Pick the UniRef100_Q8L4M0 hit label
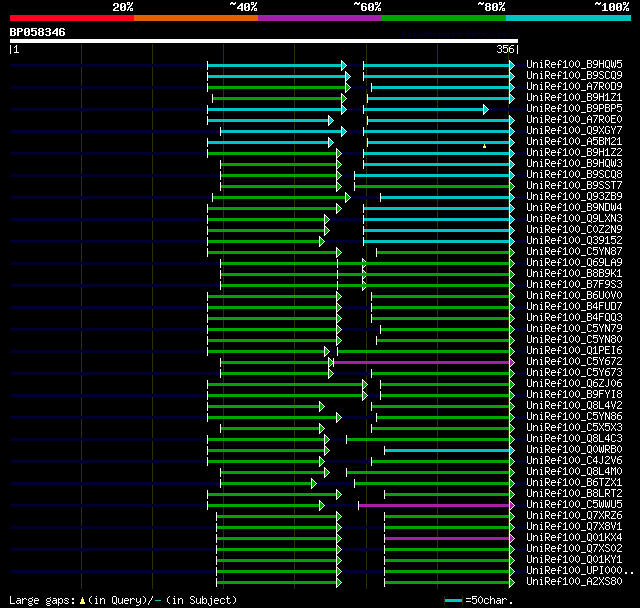This screenshot has height=608, width=640. click(574, 472)
